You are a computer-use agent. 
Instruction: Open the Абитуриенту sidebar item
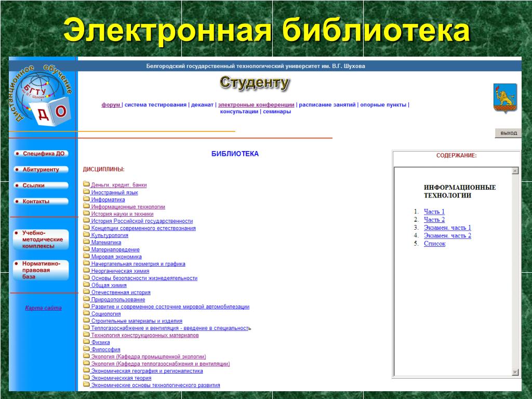click(41, 170)
